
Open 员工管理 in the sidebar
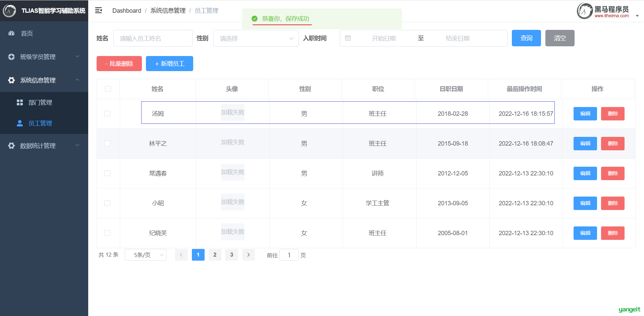click(x=44, y=123)
